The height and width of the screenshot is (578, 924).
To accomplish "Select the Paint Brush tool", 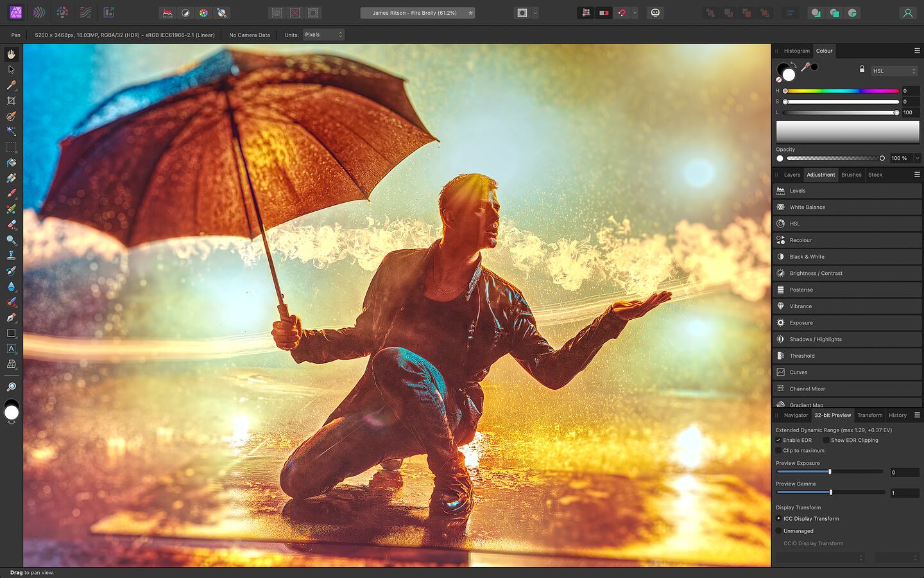I will tap(11, 193).
